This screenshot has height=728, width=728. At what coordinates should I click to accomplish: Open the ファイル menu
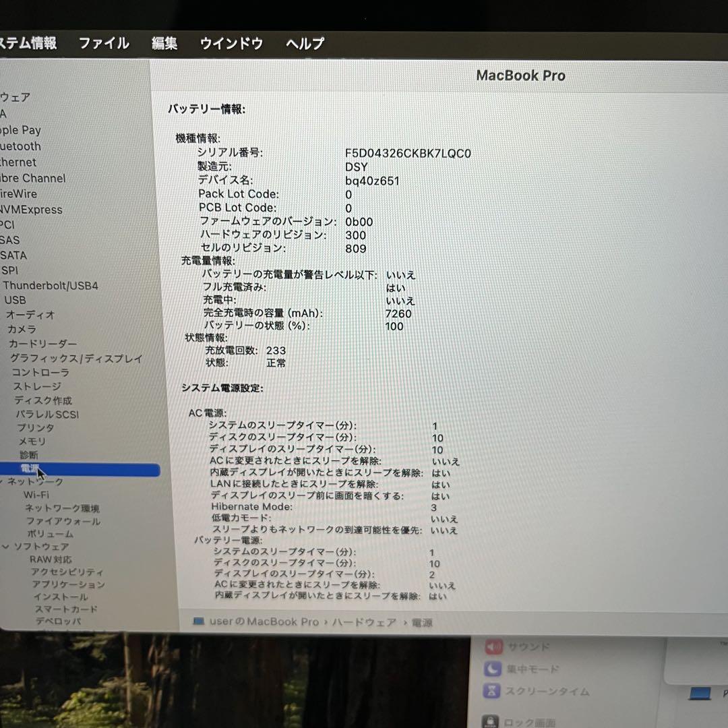coord(104,43)
